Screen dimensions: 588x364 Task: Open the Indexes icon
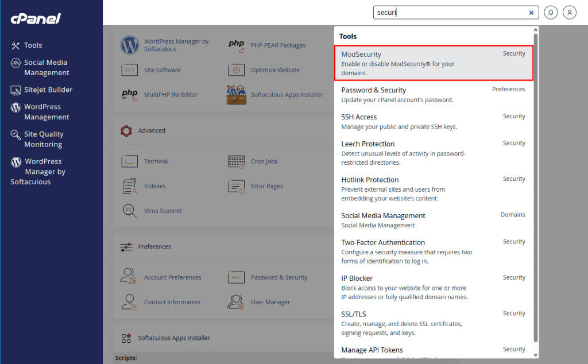(129, 187)
